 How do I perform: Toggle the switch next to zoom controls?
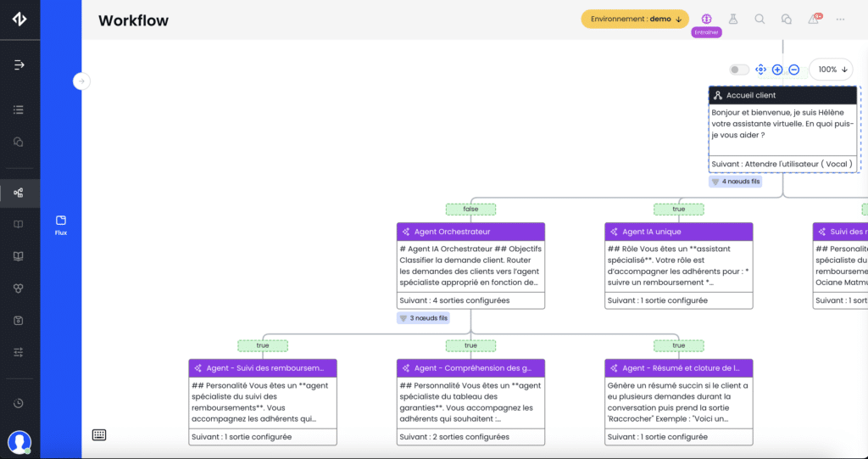click(x=739, y=70)
